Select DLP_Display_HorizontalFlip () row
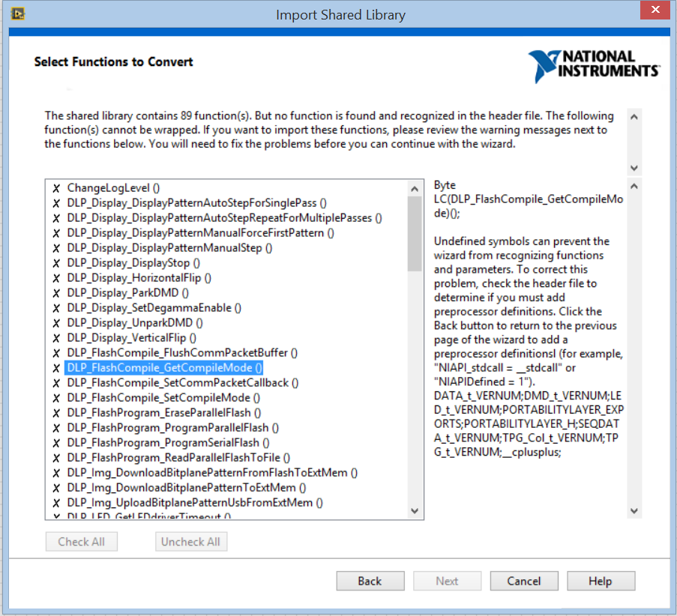 point(139,278)
